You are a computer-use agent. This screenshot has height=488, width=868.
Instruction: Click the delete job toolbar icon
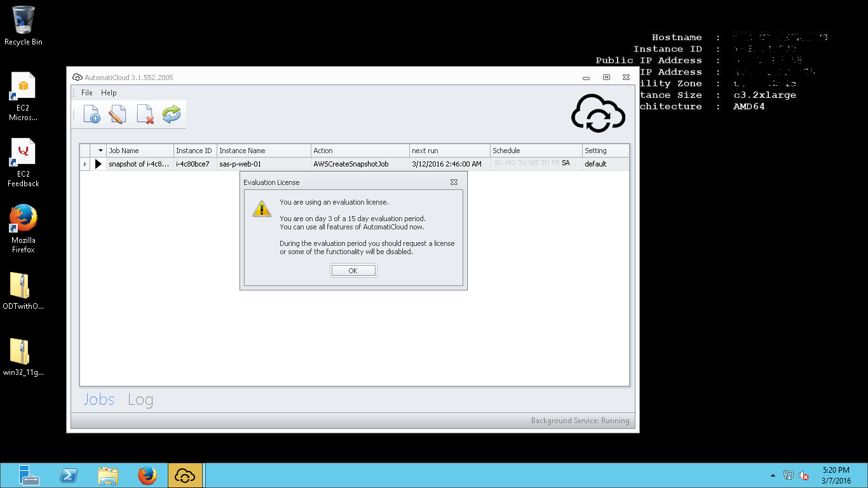(x=146, y=114)
